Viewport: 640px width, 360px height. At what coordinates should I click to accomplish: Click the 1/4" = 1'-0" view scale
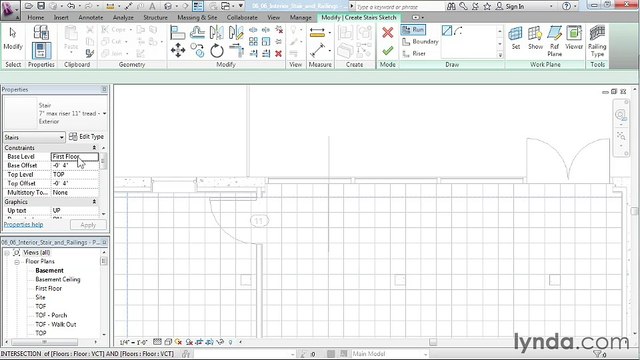[133, 342]
